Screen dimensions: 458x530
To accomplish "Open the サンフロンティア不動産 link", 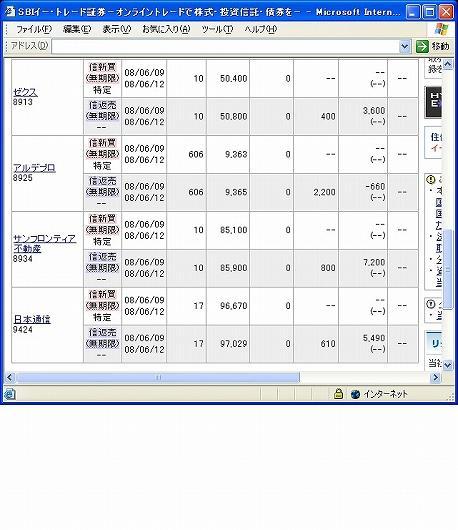I will click(44, 244).
